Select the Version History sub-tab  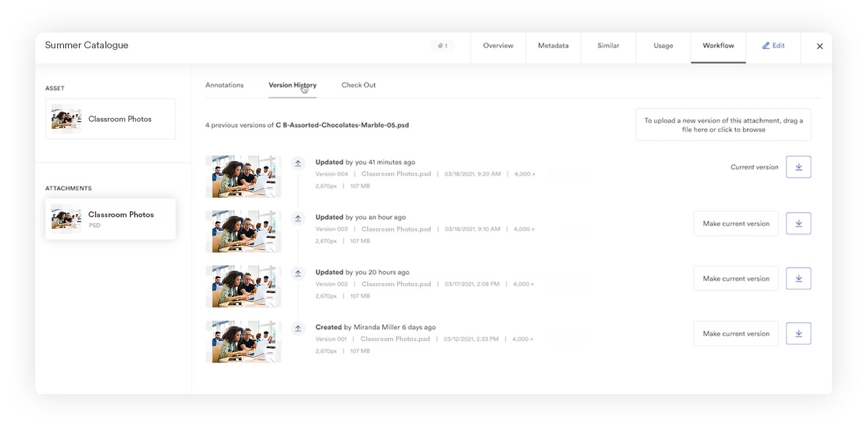point(292,85)
